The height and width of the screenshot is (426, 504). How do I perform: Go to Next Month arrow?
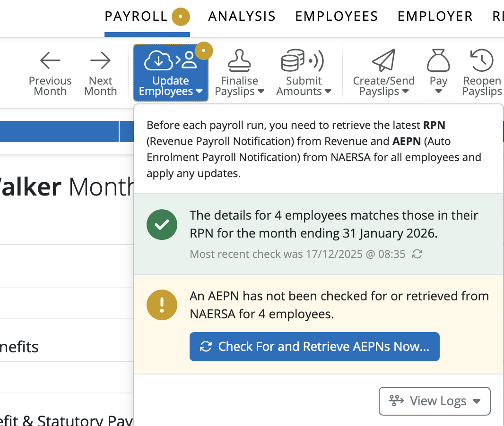(x=100, y=60)
